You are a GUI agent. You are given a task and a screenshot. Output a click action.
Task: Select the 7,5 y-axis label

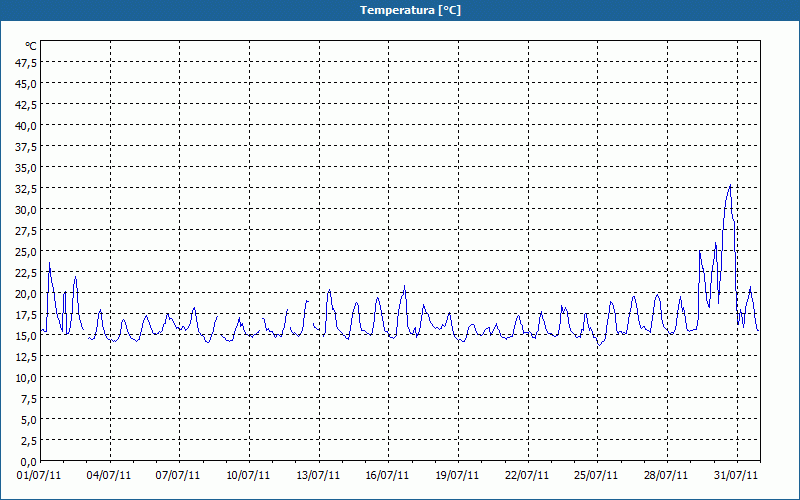coord(28,398)
